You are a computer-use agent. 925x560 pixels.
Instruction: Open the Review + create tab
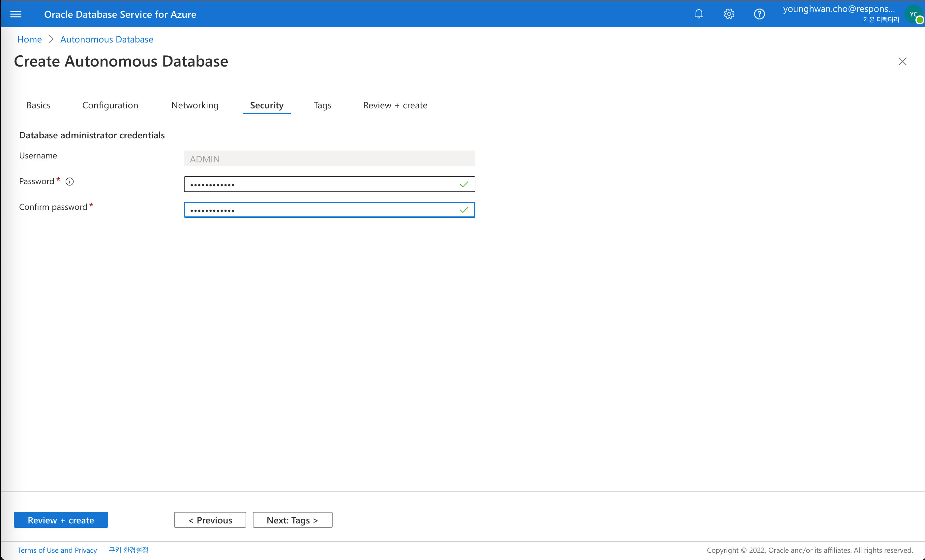coord(395,105)
